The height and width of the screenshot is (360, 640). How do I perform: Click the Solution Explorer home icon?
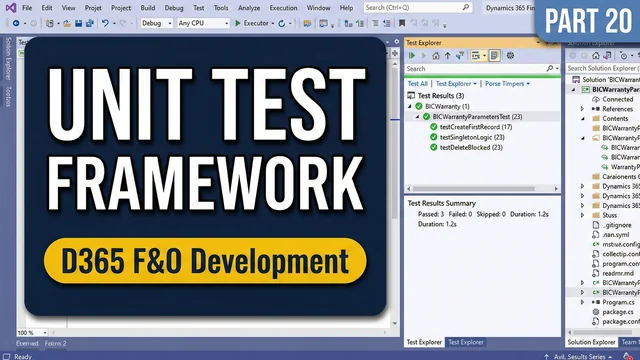596,56
